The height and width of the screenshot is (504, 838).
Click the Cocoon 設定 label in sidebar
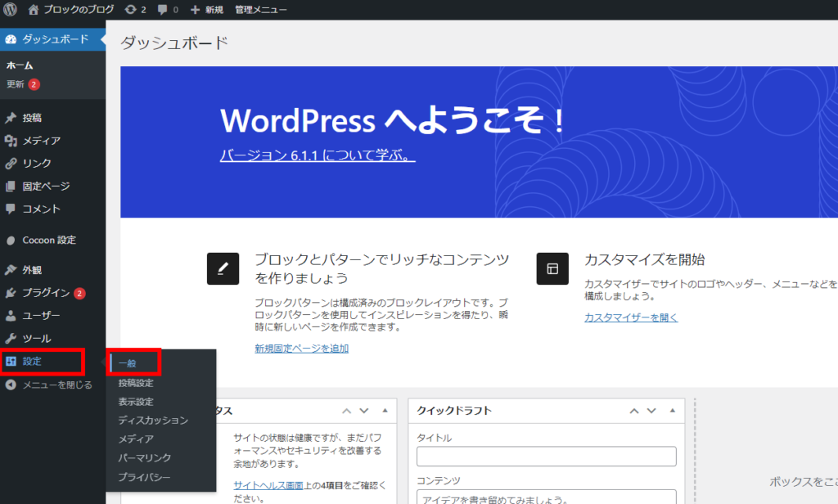click(49, 241)
